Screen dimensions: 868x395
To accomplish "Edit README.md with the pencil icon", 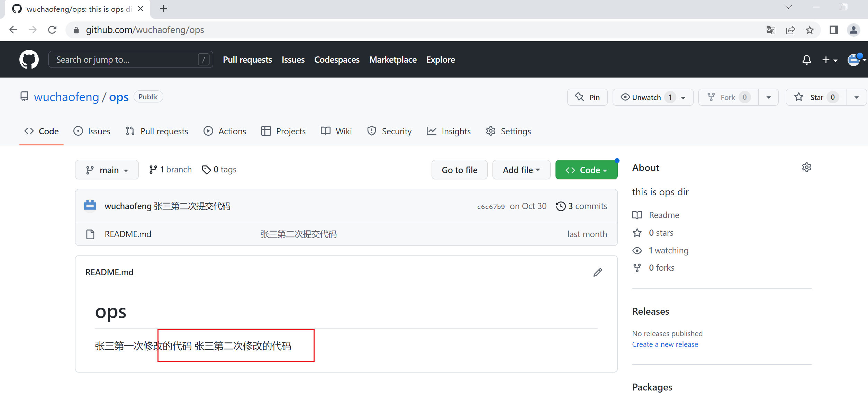I will [x=598, y=272].
